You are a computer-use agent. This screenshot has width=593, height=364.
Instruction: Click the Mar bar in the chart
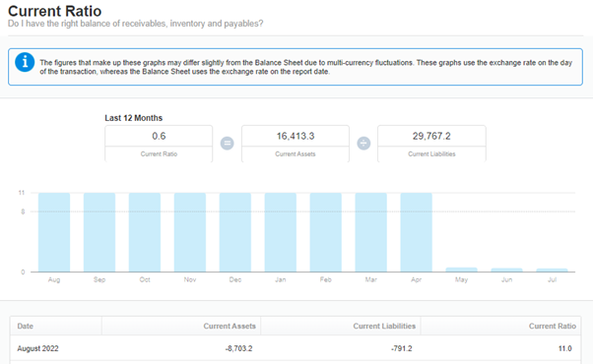tap(371, 232)
